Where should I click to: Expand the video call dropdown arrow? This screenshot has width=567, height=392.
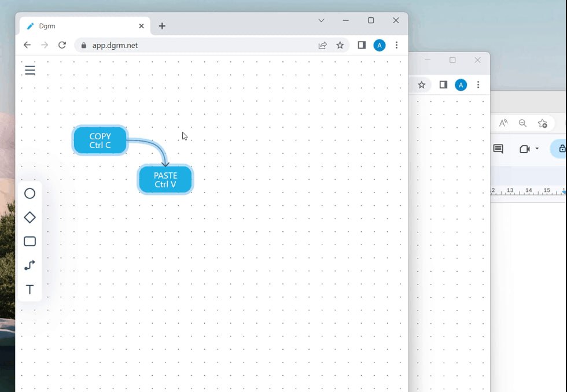coord(537,149)
